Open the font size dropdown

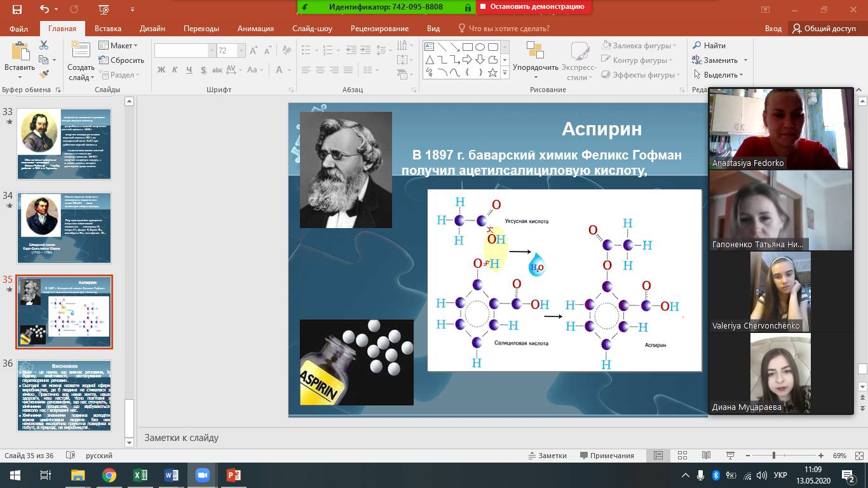[x=241, y=51]
